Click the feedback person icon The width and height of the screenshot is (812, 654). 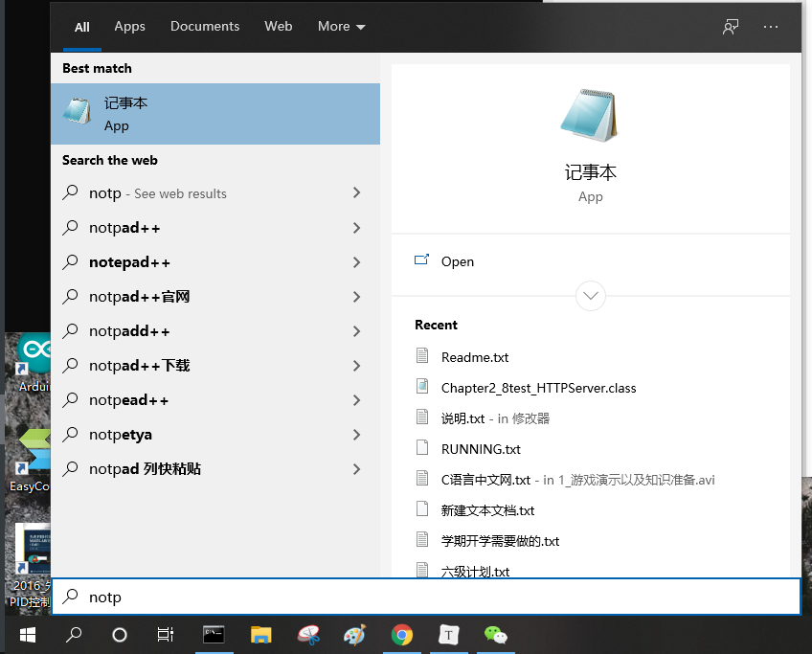pos(731,27)
